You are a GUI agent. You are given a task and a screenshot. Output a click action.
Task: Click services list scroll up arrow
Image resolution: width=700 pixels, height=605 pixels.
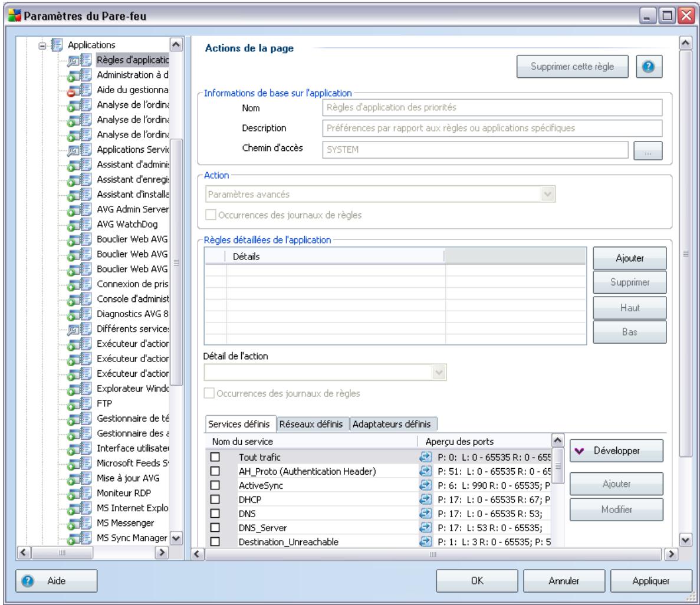click(x=558, y=440)
